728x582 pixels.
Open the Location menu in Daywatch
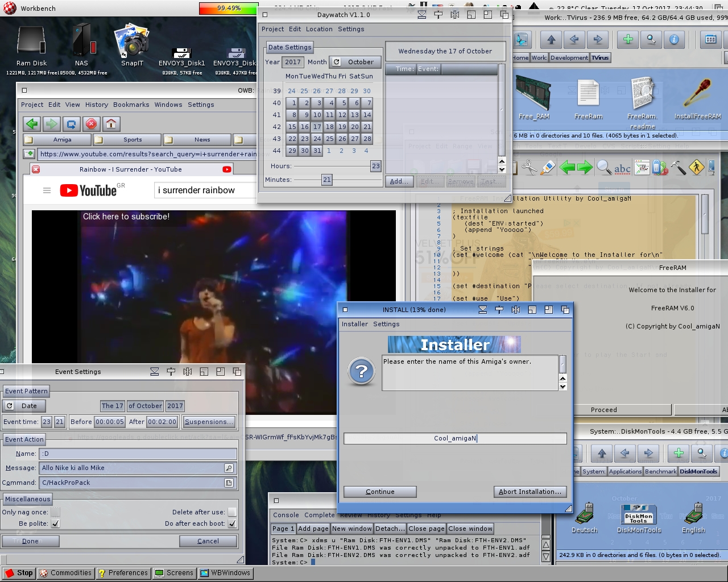coord(319,29)
